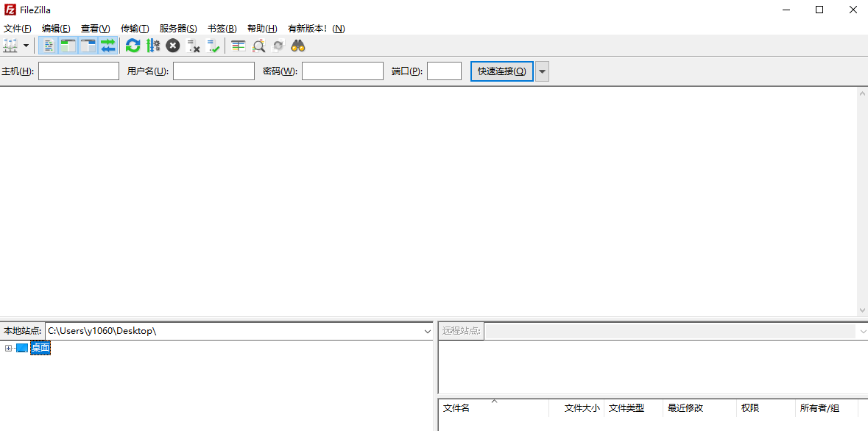Toggle synchronized browsing mode
The height and width of the screenshot is (431, 868).
click(278, 46)
